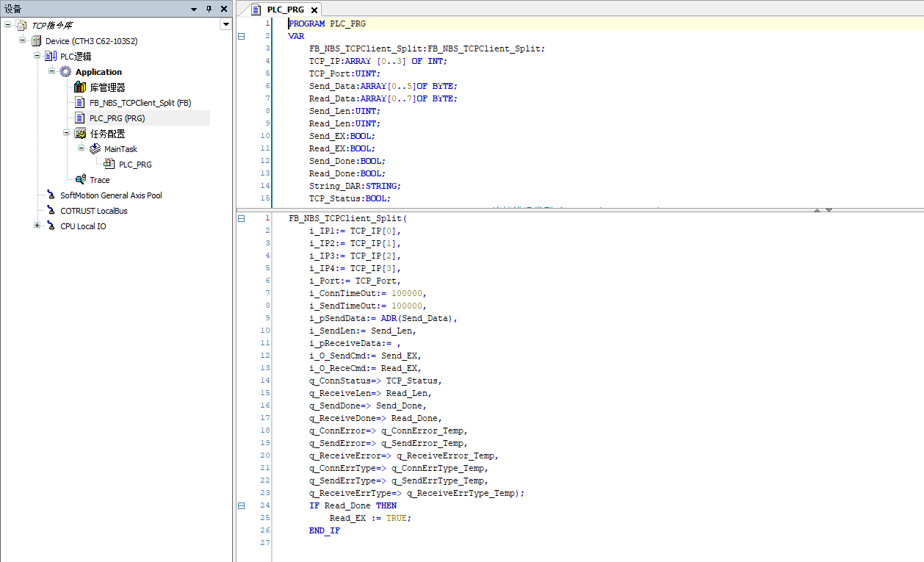Click the TCP指令库 project icon
The width and height of the screenshot is (924, 562).
click(21, 26)
